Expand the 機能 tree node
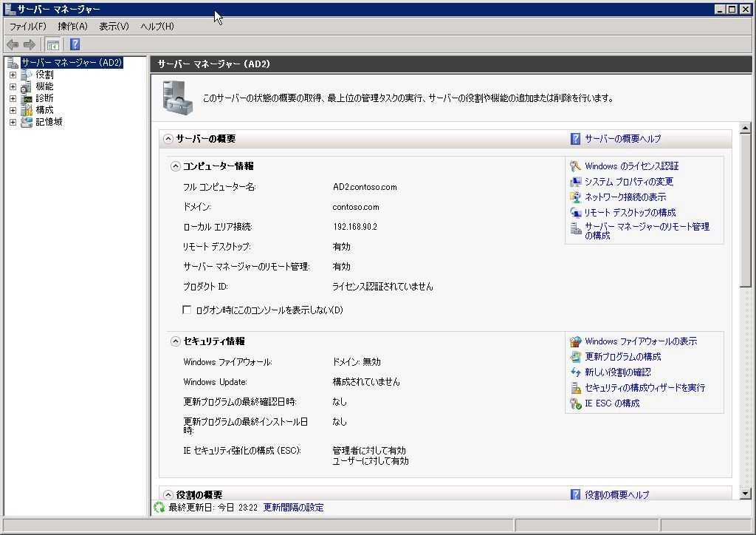The width and height of the screenshot is (756, 535). (x=13, y=87)
